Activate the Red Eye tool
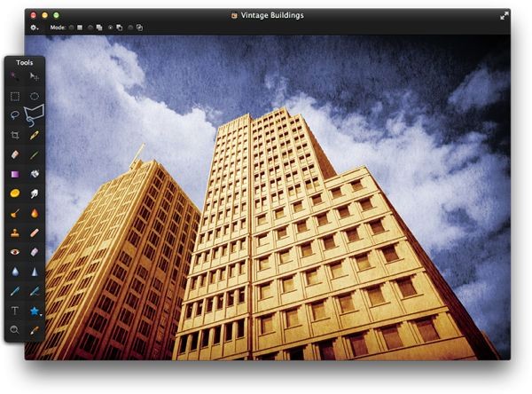The image size is (532, 394). tap(14, 252)
